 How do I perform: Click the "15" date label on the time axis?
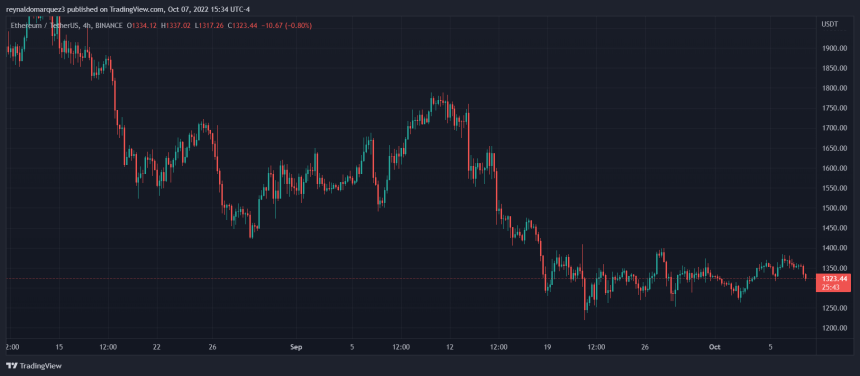click(x=59, y=347)
